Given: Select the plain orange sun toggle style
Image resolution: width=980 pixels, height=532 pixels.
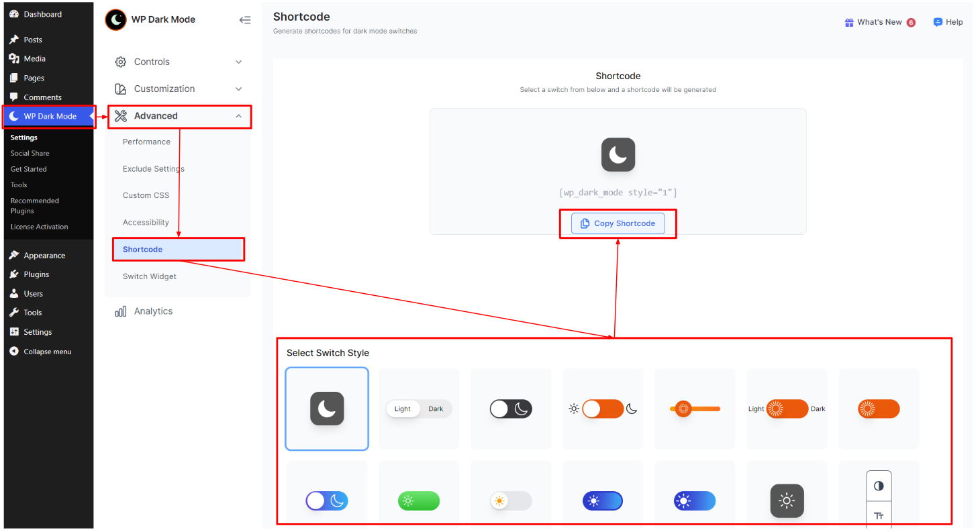Looking at the screenshot, I should point(879,409).
